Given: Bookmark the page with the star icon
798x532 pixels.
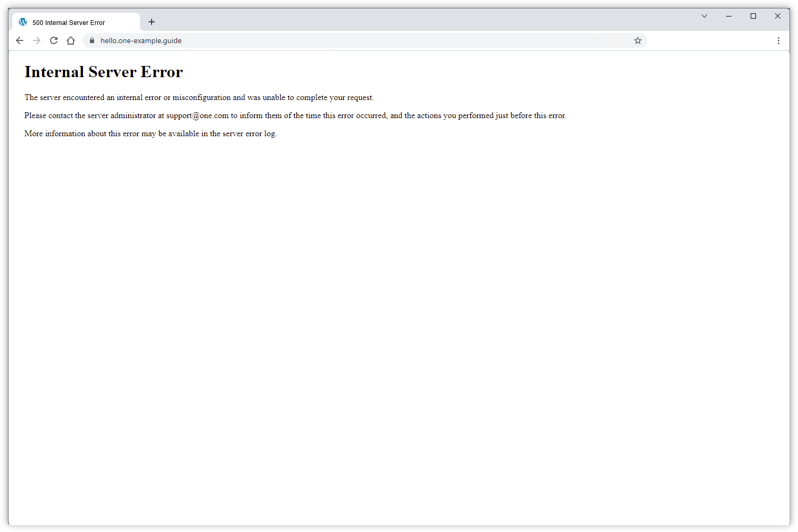Looking at the screenshot, I should point(638,40).
